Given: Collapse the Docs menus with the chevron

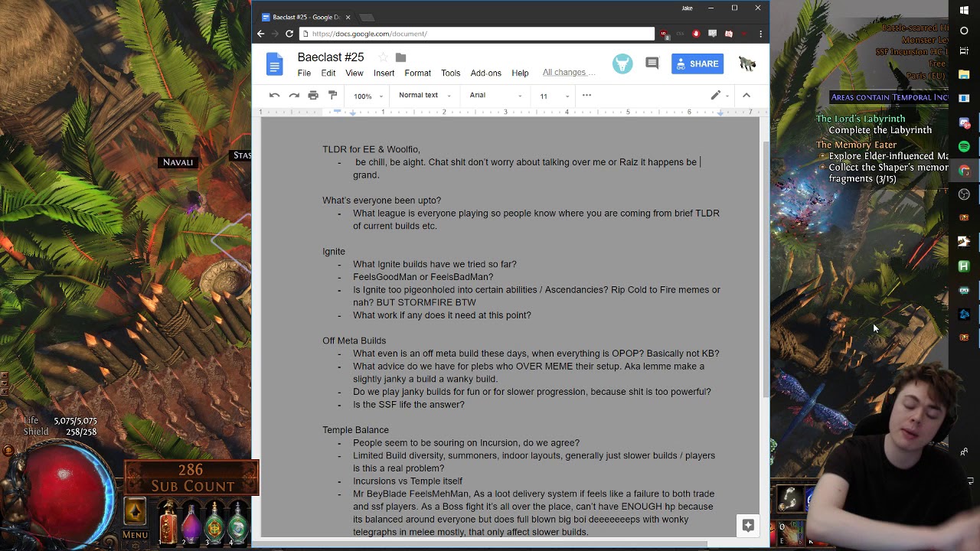Looking at the screenshot, I should coord(746,95).
